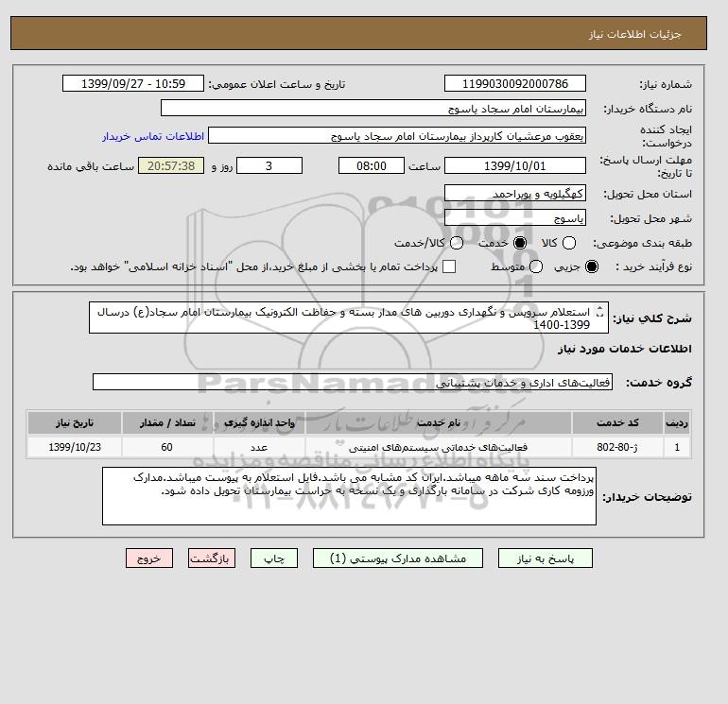The height and width of the screenshot is (704, 728).
Task: Click announcement date field 1399/09/27 - 10:59
Action: [133, 84]
